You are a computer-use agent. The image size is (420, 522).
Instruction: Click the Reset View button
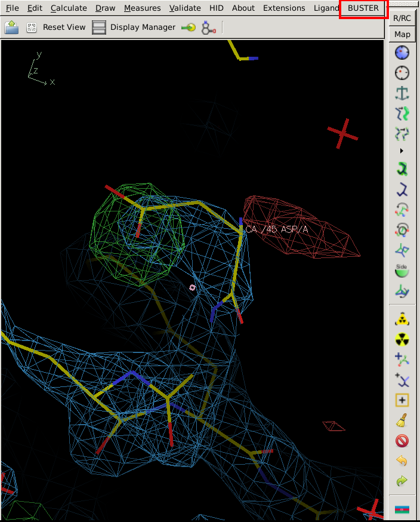[56, 27]
